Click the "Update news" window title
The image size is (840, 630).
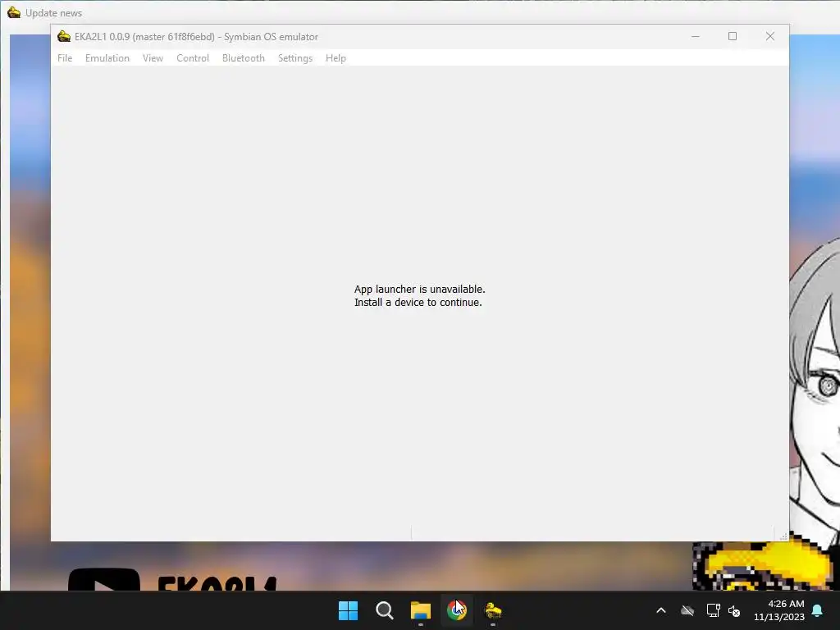coord(53,13)
